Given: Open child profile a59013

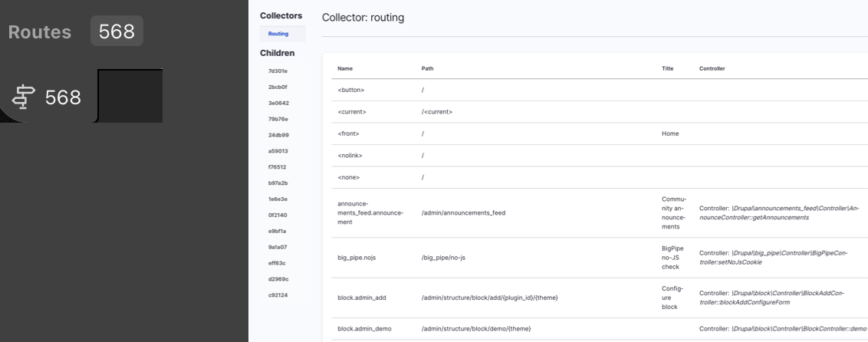Looking at the screenshot, I should tap(278, 151).
